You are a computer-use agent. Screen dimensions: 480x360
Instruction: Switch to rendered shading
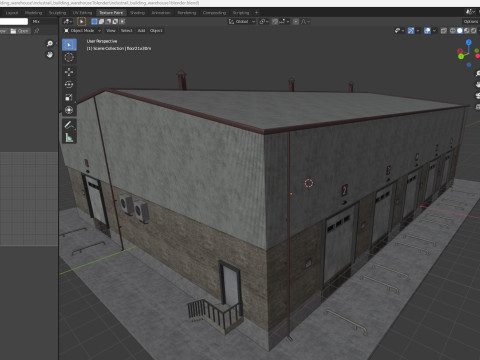474,31
